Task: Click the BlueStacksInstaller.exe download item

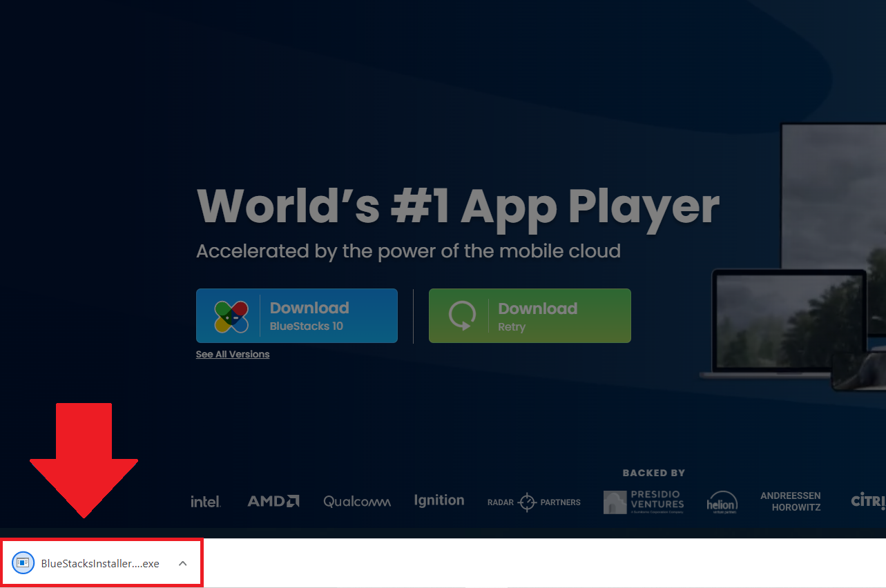Action: click(x=100, y=562)
